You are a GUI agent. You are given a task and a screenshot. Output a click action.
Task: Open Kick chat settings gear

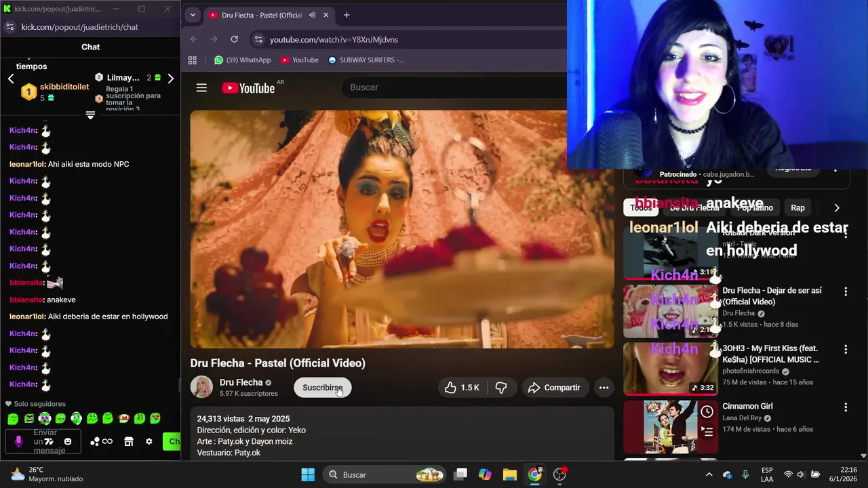point(149,441)
